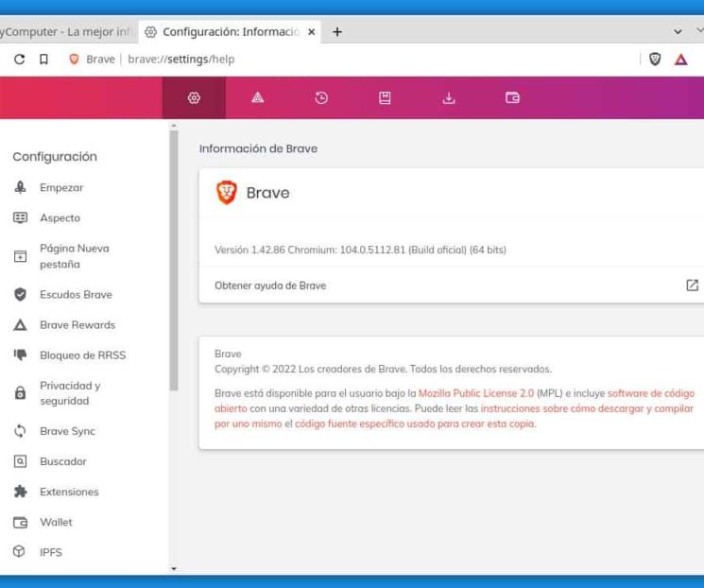This screenshot has width=704, height=588.
Task: Open Empezar settings section
Action: tap(61, 187)
